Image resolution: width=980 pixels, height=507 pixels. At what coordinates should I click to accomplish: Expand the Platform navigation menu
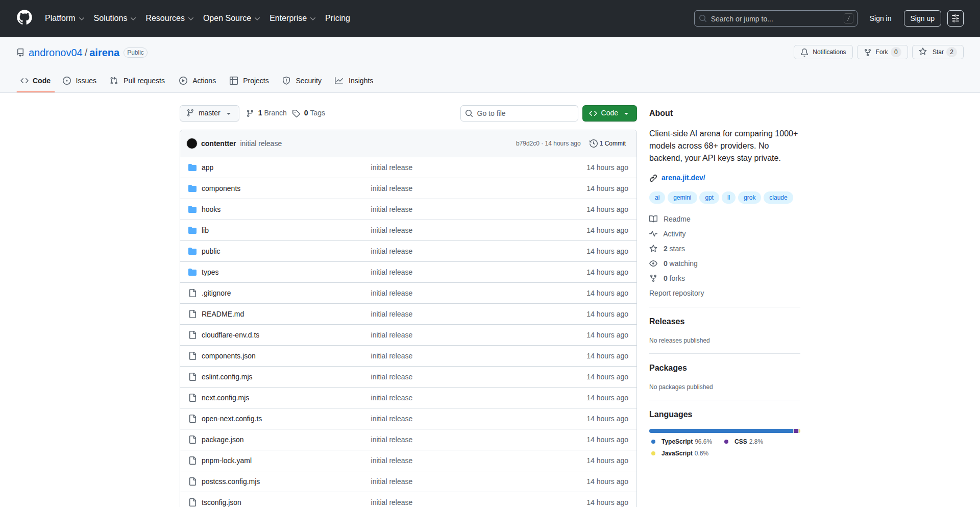[x=64, y=18]
